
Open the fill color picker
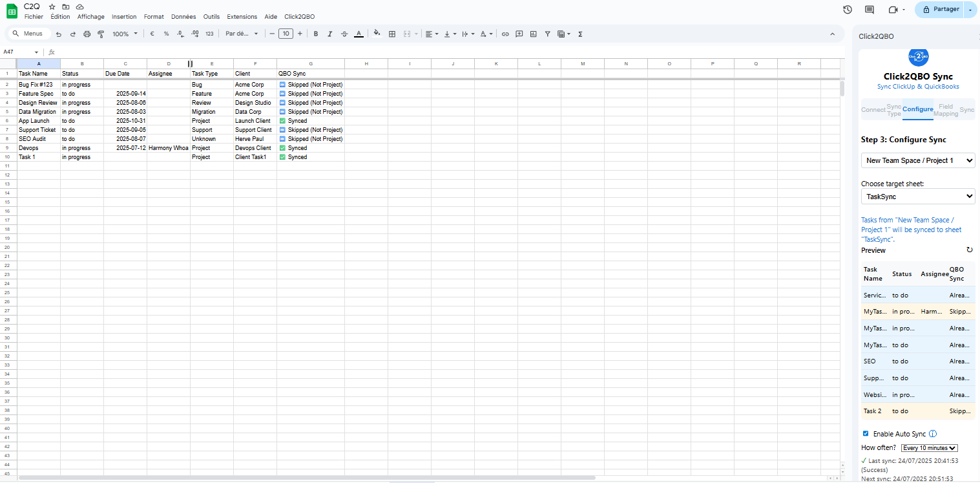pos(377,34)
